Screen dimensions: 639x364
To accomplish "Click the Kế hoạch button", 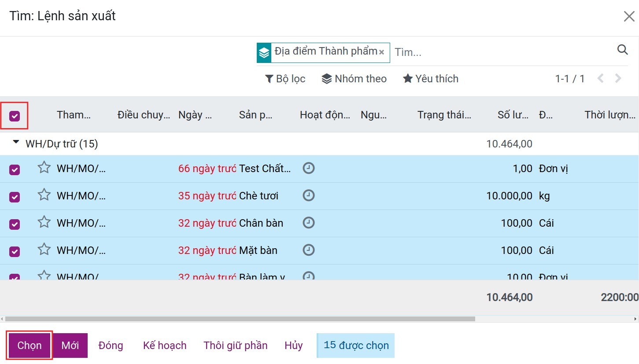I will [165, 346].
